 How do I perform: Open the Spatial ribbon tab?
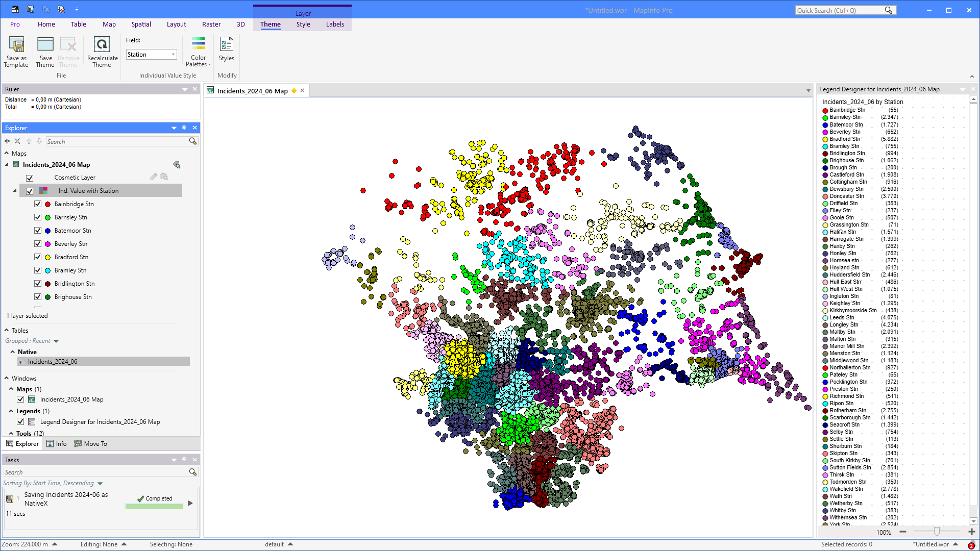pos(141,24)
